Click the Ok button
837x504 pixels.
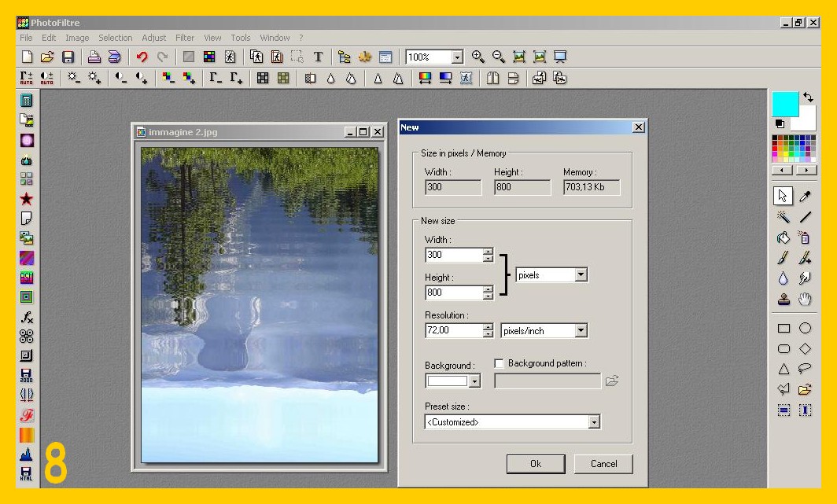535,464
